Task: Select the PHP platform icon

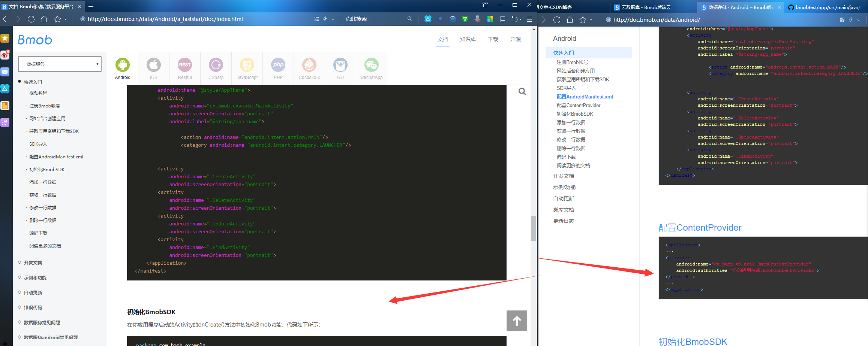Action: [278, 65]
